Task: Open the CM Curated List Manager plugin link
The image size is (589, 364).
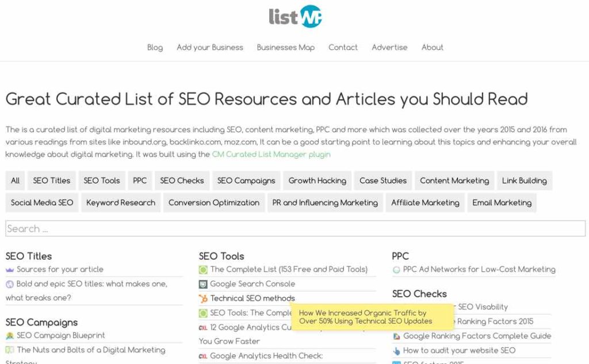Action: [x=271, y=155]
